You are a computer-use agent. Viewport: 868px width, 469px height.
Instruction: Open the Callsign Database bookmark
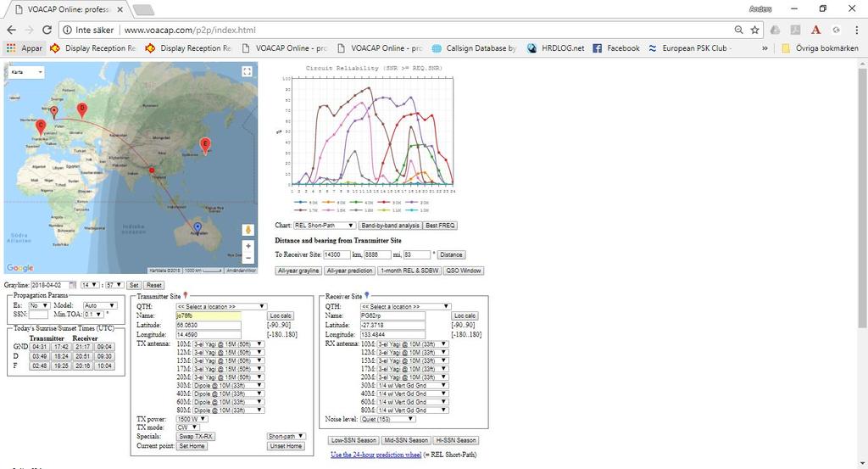click(475, 48)
